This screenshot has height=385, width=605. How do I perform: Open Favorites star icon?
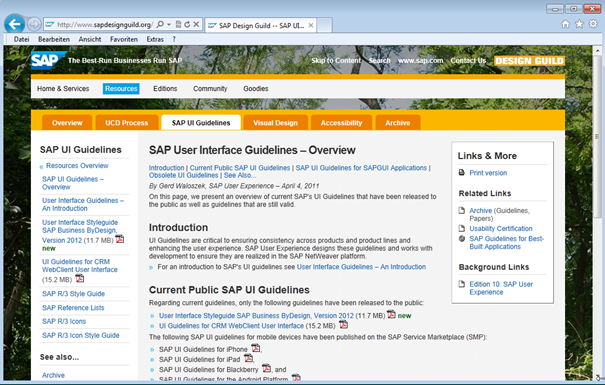(579, 24)
